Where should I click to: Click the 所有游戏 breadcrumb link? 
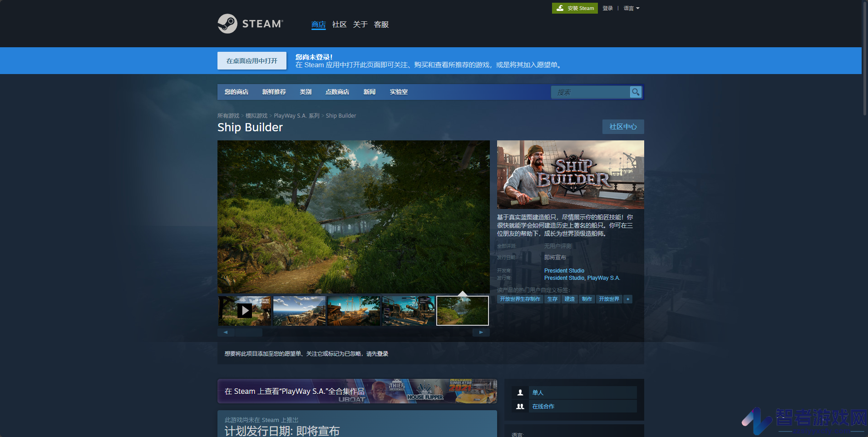(228, 116)
